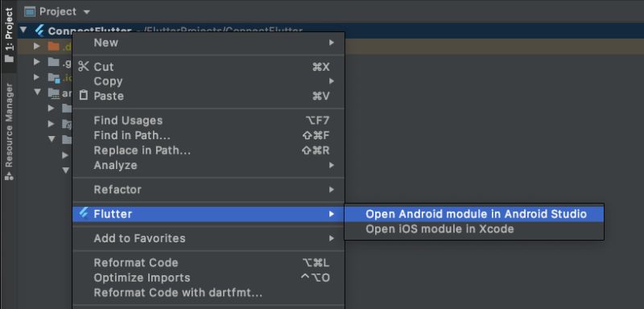The height and width of the screenshot is (309, 644).
Task: Choose Paste from the context menu
Action: pos(208,96)
